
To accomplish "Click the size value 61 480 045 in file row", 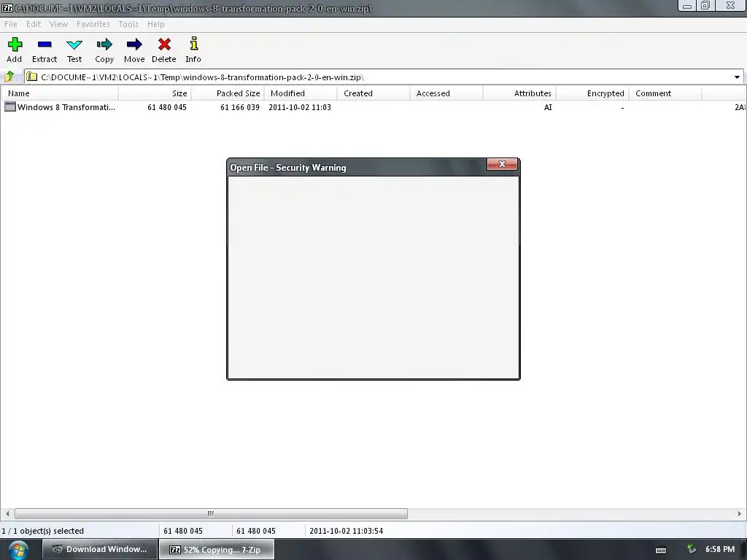I will (167, 107).
